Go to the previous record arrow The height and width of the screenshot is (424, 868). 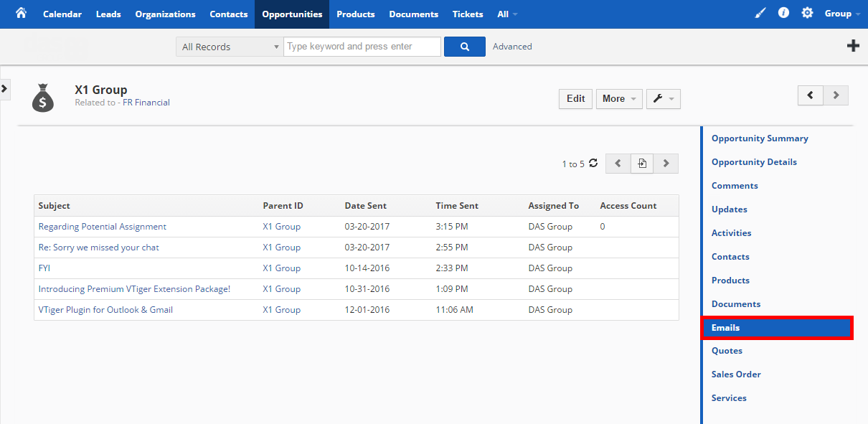pyautogui.click(x=811, y=95)
